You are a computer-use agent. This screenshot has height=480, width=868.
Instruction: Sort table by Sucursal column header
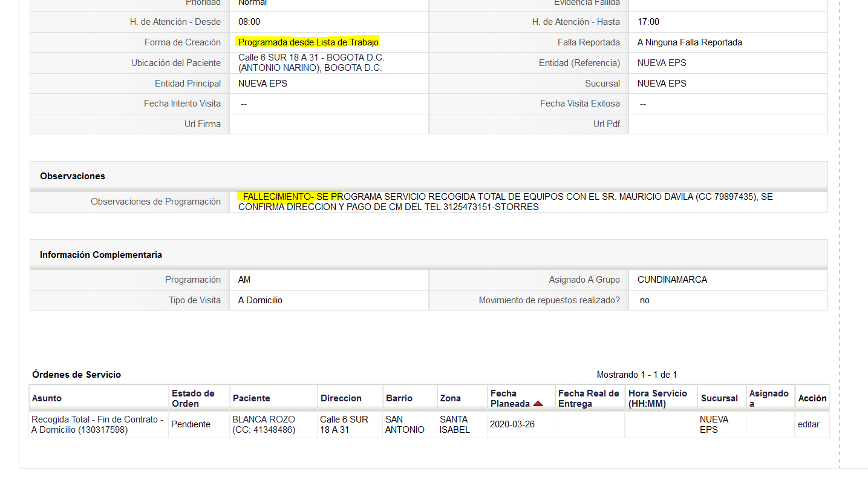click(x=719, y=398)
